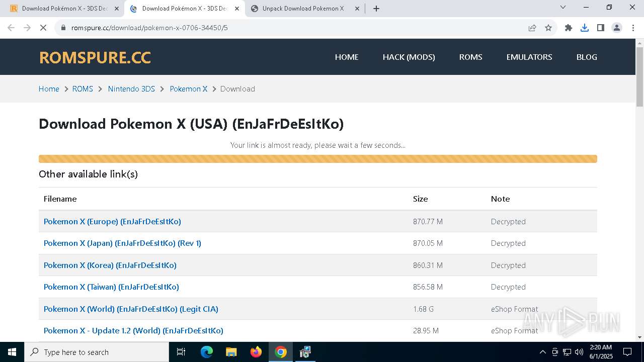Open network status tray icon
This screenshot has width=644, height=362.
[567, 352]
